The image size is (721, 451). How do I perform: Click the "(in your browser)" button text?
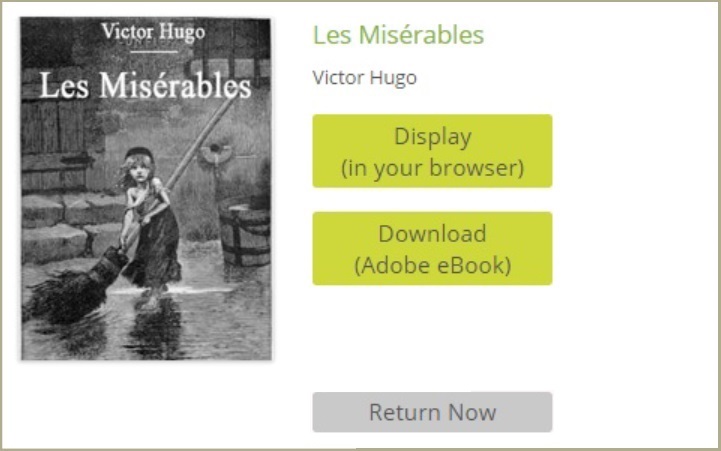pos(432,167)
